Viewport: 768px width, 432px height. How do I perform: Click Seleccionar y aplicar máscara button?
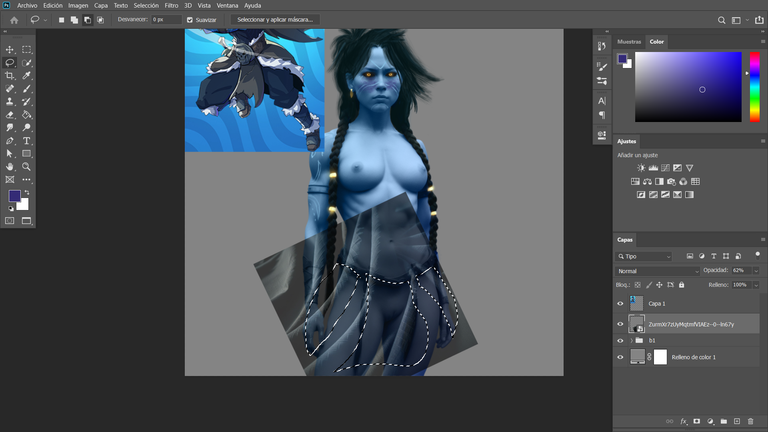click(275, 20)
